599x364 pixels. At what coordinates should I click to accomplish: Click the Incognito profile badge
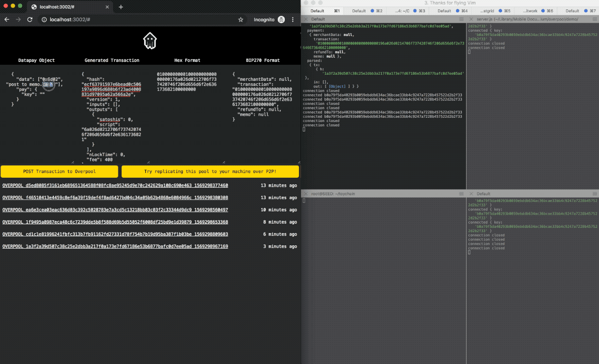point(282,19)
